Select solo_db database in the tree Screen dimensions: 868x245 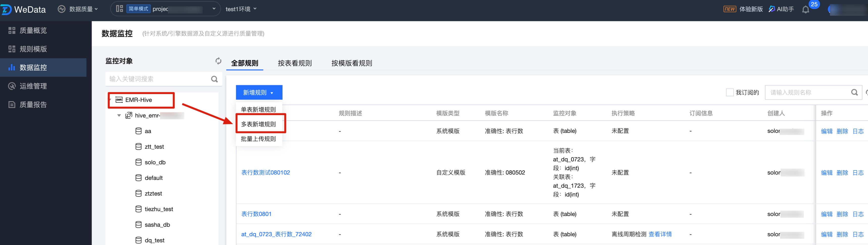point(155,162)
